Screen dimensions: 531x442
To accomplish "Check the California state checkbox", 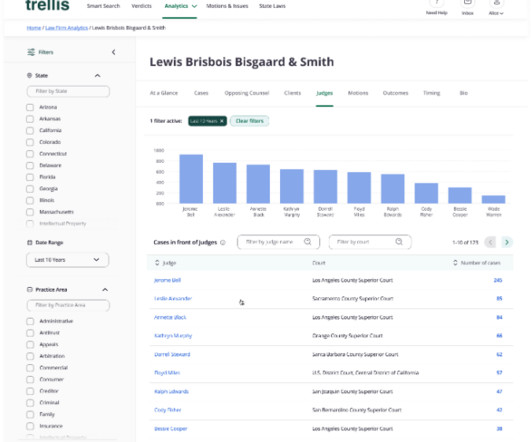I will [x=30, y=130].
